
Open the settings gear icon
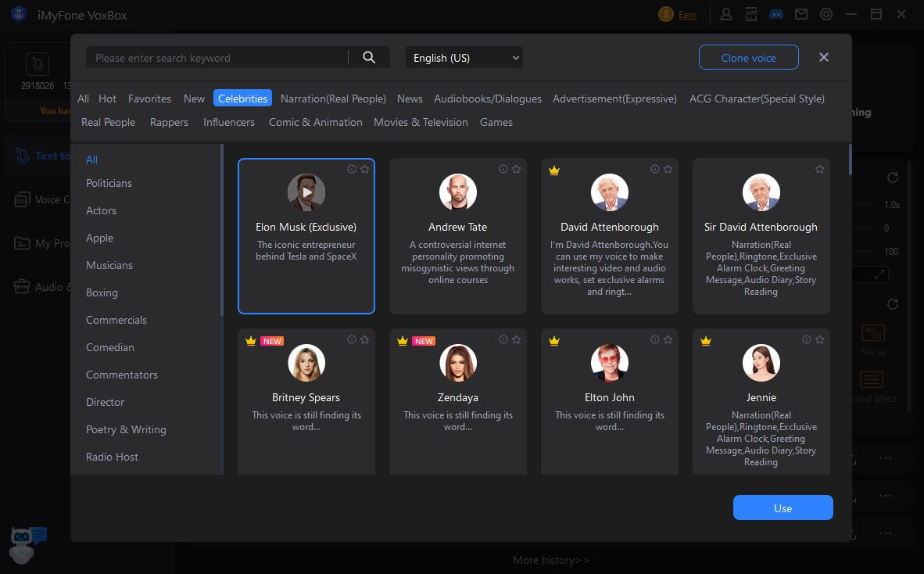pos(826,14)
